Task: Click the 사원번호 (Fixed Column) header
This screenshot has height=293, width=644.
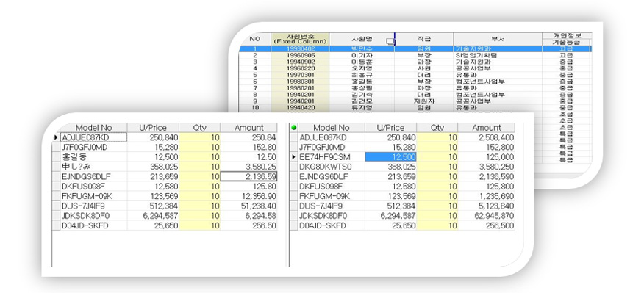Action: 300,39
